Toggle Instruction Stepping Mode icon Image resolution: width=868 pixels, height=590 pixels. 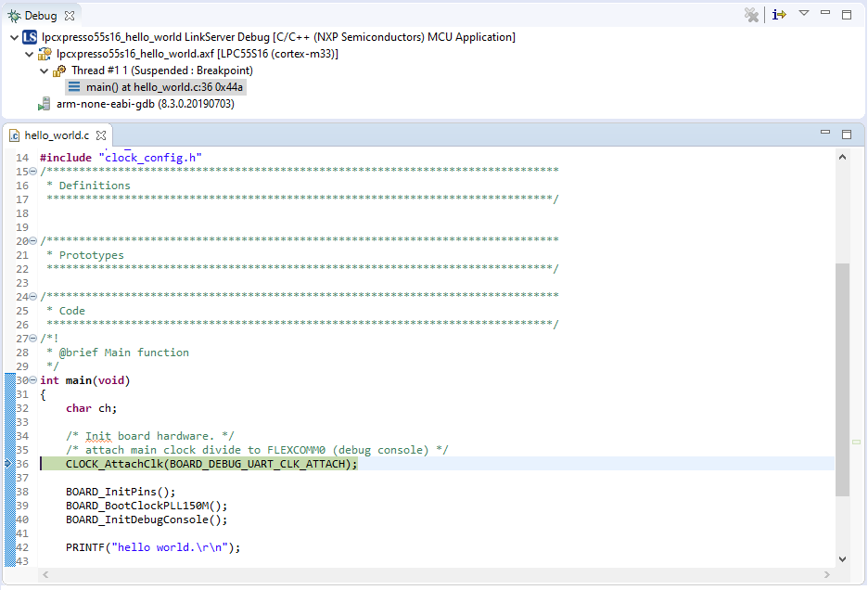[x=779, y=15]
